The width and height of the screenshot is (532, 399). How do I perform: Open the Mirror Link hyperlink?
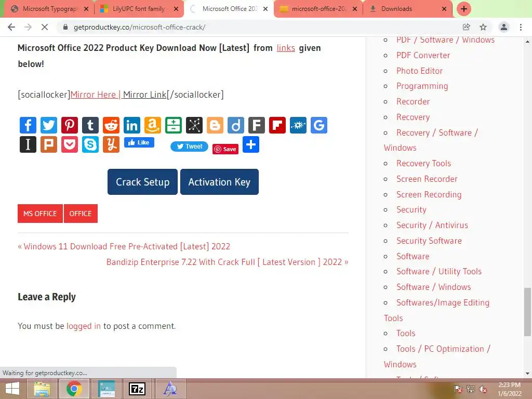[144, 95]
